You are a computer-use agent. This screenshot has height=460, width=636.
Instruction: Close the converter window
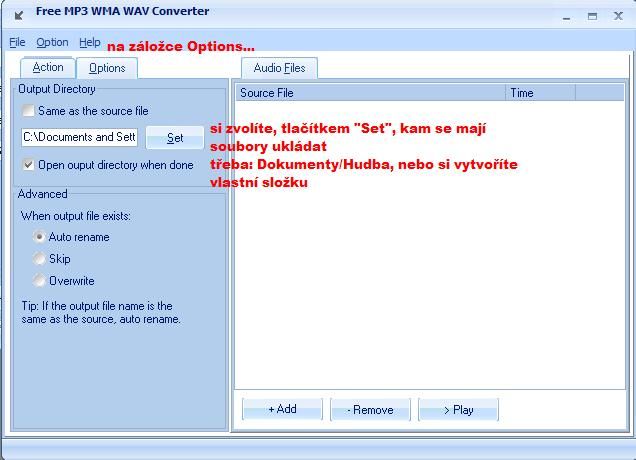[618, 16]
